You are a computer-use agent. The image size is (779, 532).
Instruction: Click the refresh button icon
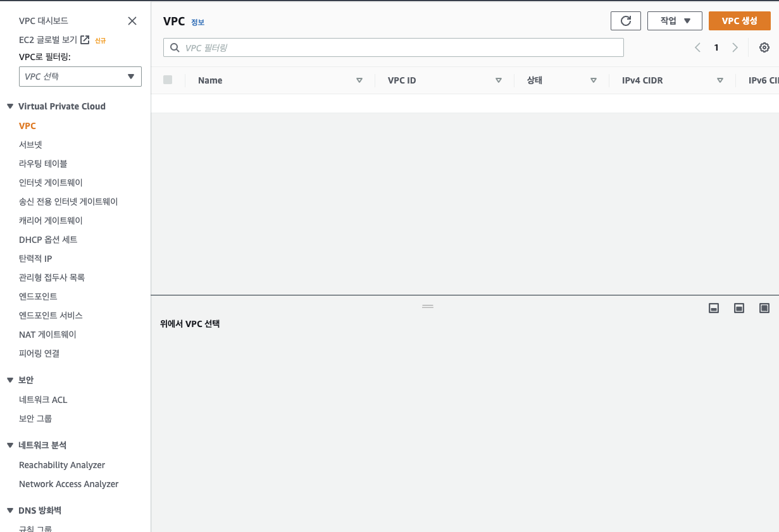click(x=626, y=21)
